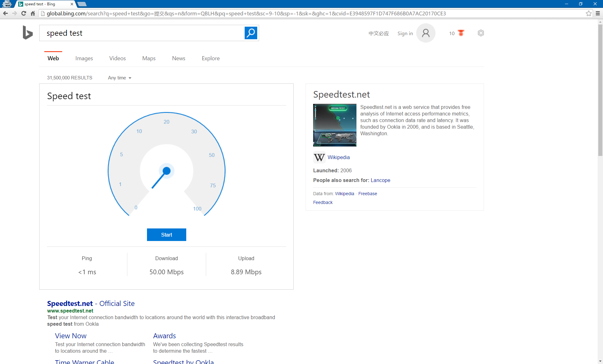Switch to the Web tab
This screenshot has width=603, height=364.
point(53,58)
